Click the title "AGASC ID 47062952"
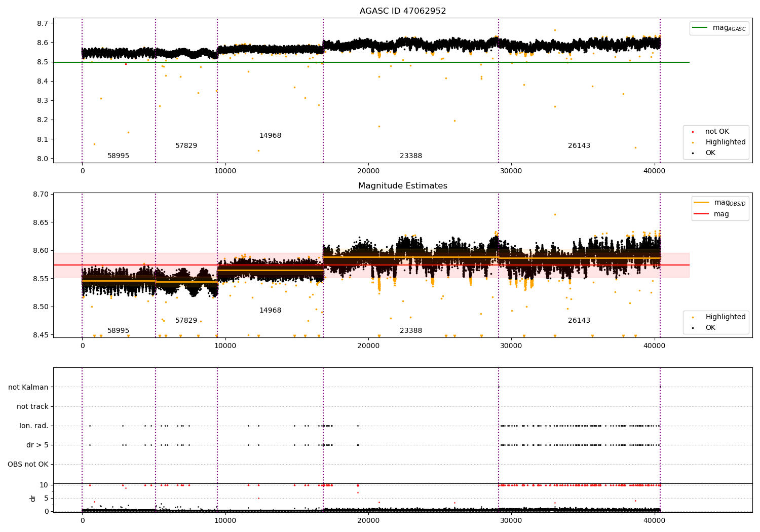 click(x=403, y=11)
